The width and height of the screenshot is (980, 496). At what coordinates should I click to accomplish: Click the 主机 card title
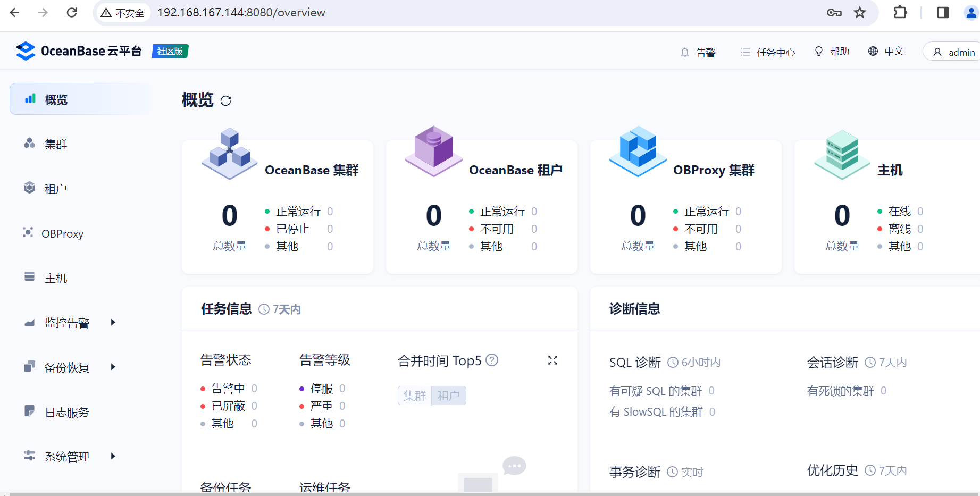[x=890, y=170]
